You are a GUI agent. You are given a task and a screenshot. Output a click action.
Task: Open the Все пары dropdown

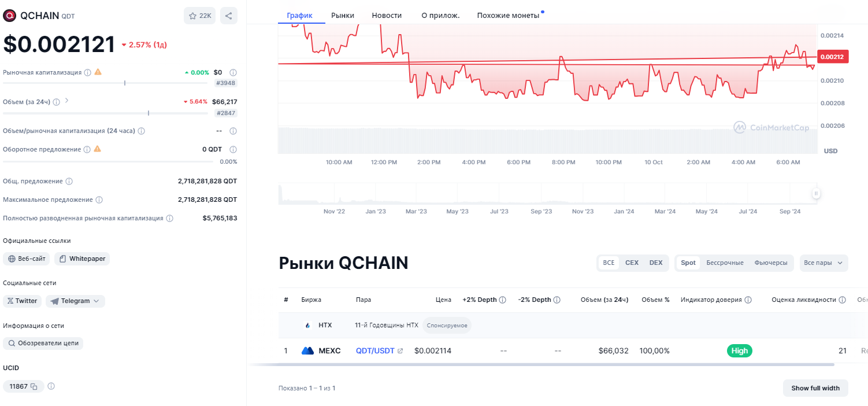pyautogui.click(x=824, y=263)
